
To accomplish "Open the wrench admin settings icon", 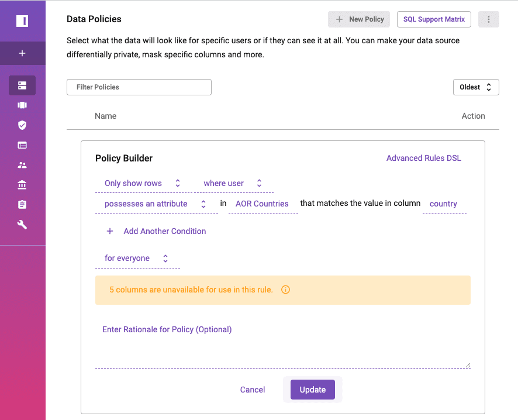I will (x=22, y=225).
